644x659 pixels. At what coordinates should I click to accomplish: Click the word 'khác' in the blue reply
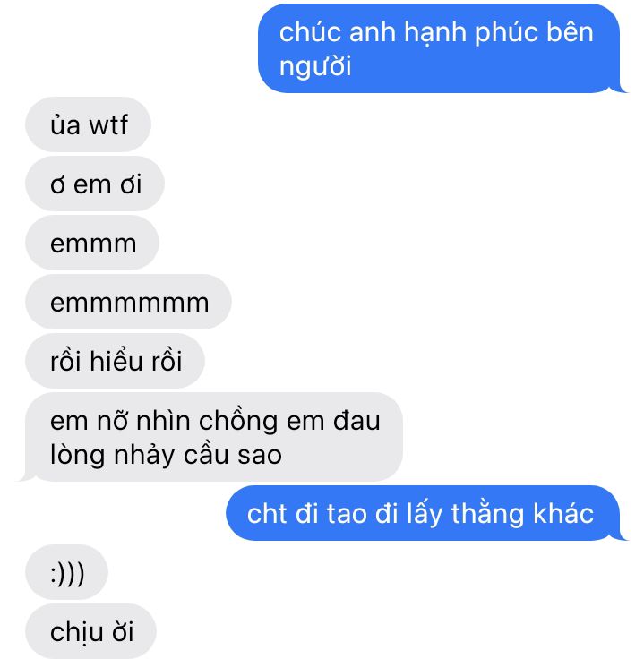pyautogui.click(x=563, y=513)
